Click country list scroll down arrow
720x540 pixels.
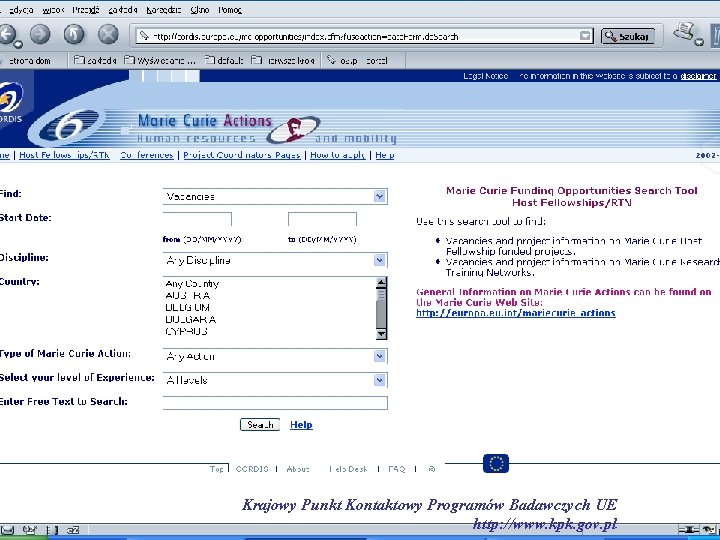(381, 334)
